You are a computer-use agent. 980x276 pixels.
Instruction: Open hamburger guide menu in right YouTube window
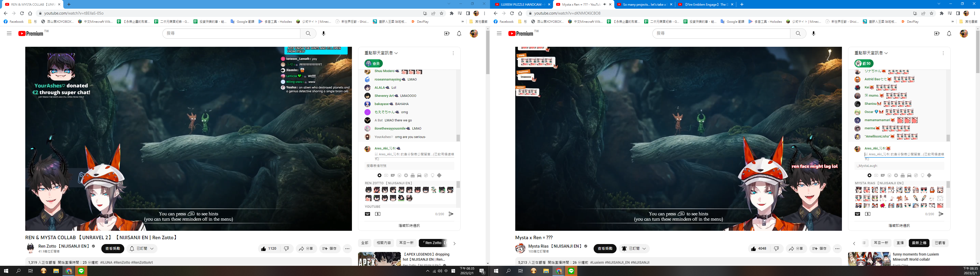click(499, 33)
